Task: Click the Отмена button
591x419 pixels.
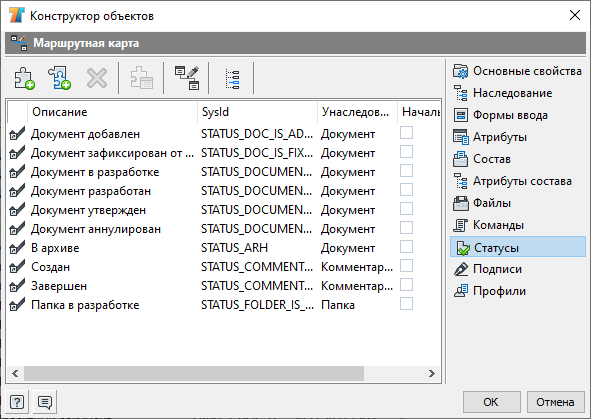Action: [x=555, y=402]
